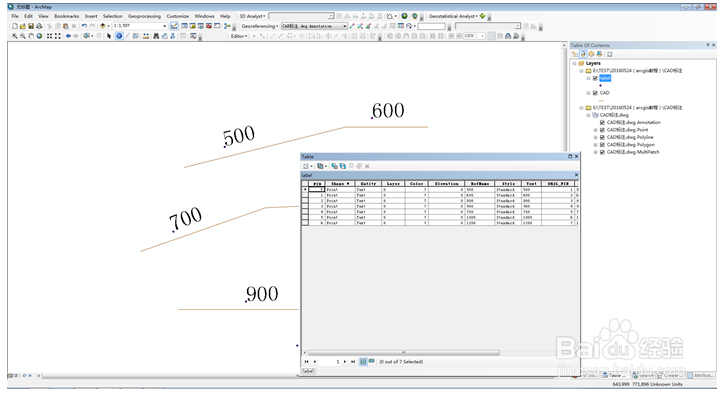This screenshot has height=396, width=725.
Task: Click the Shape column header
Action: coord(340,184)
